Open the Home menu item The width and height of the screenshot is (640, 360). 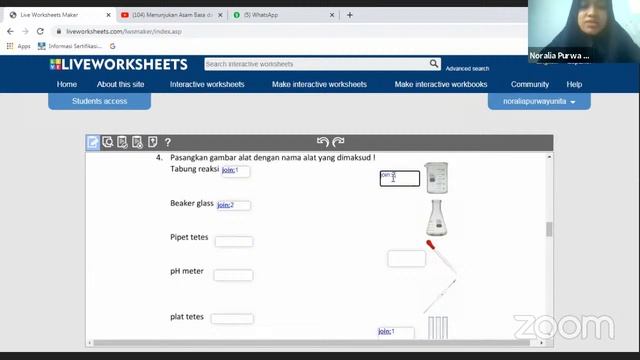coord(67,84)
